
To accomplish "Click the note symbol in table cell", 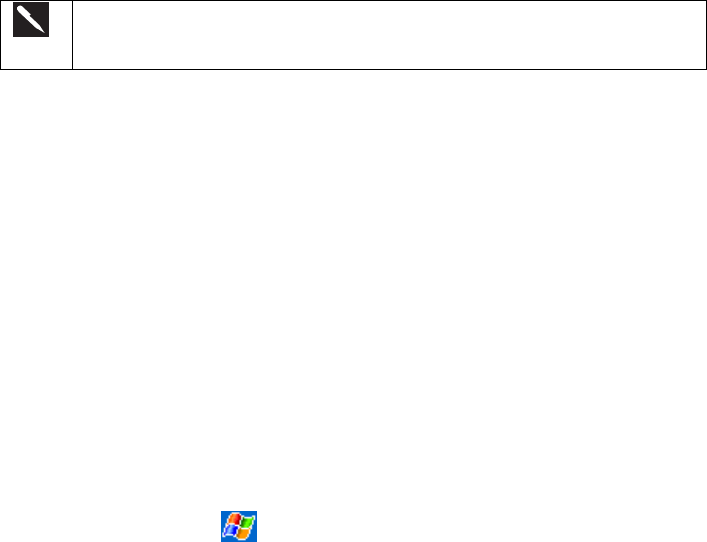I will [x=31, y=19].
